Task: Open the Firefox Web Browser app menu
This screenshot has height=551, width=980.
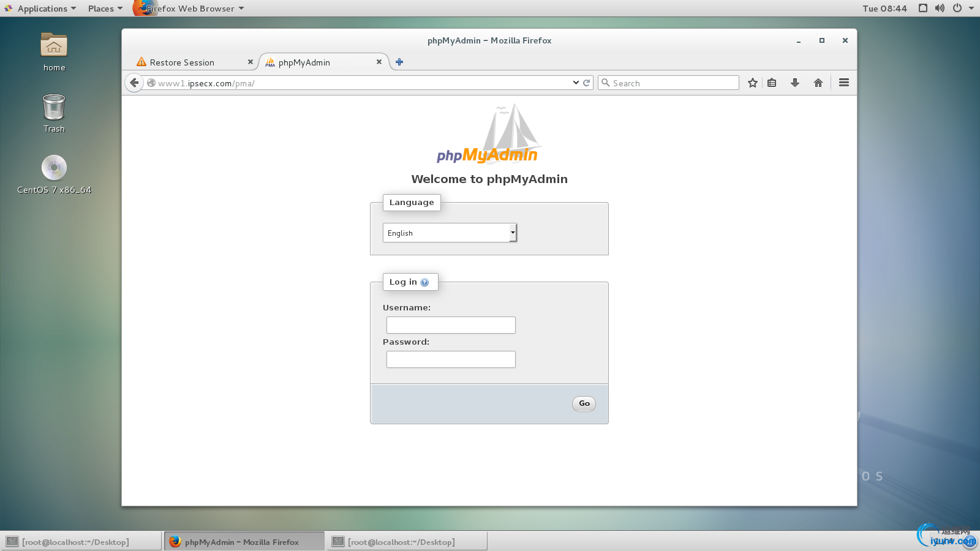Action: (189, 9)
